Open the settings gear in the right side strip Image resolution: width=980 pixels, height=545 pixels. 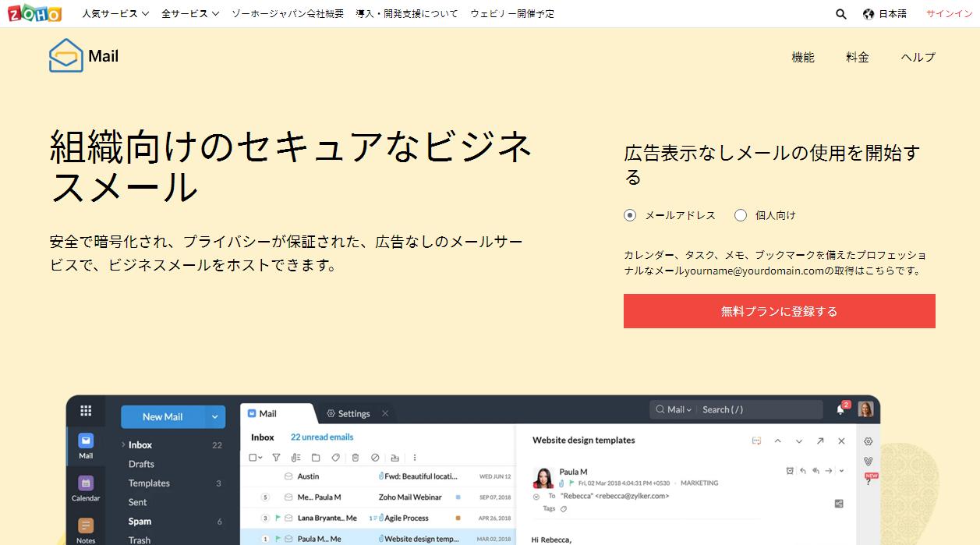click(869, 441)
